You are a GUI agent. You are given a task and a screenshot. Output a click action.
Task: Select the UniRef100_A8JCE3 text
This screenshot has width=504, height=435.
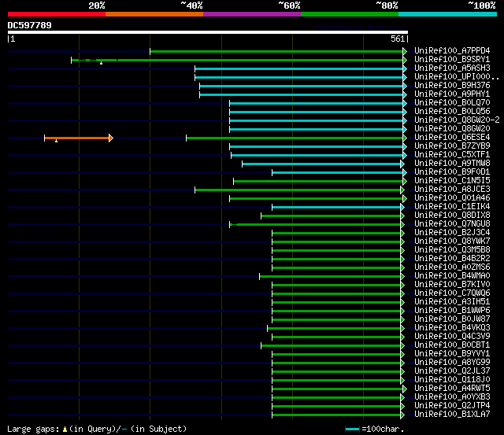pyautogui.click(x=452, y=190)
